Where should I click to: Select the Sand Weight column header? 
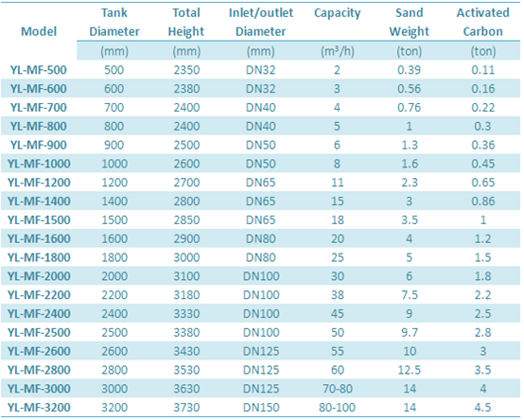[x=410, y=22]
